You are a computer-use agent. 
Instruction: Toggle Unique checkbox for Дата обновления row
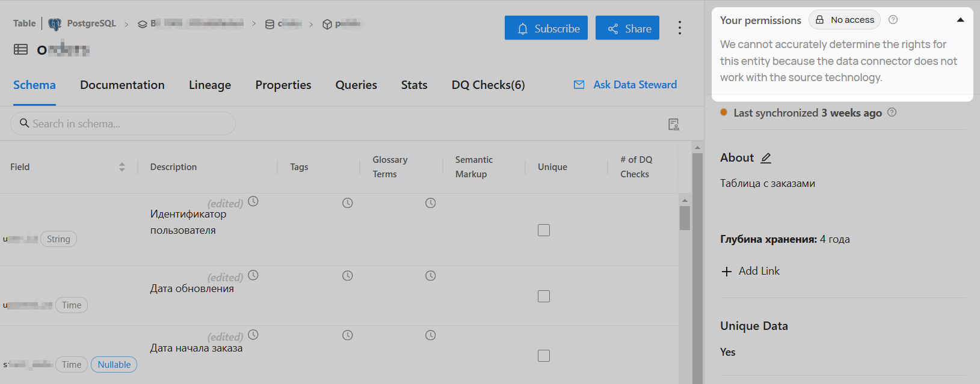pyautogui.click(x=544, y=296)
